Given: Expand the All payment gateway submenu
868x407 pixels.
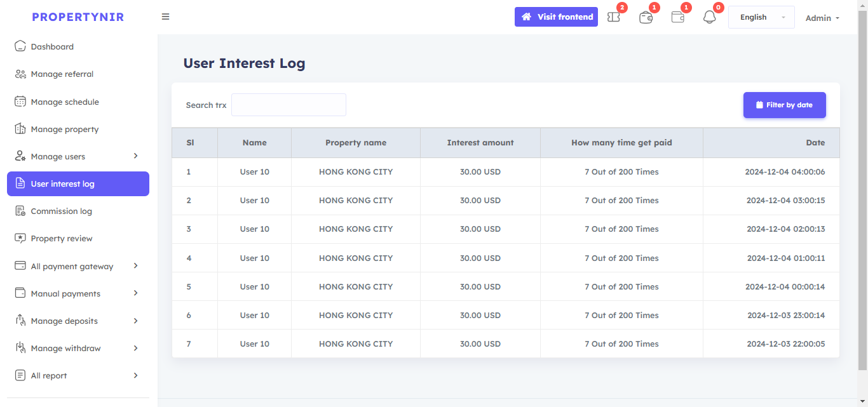Looking at the screenshot, I should [135, 266].
